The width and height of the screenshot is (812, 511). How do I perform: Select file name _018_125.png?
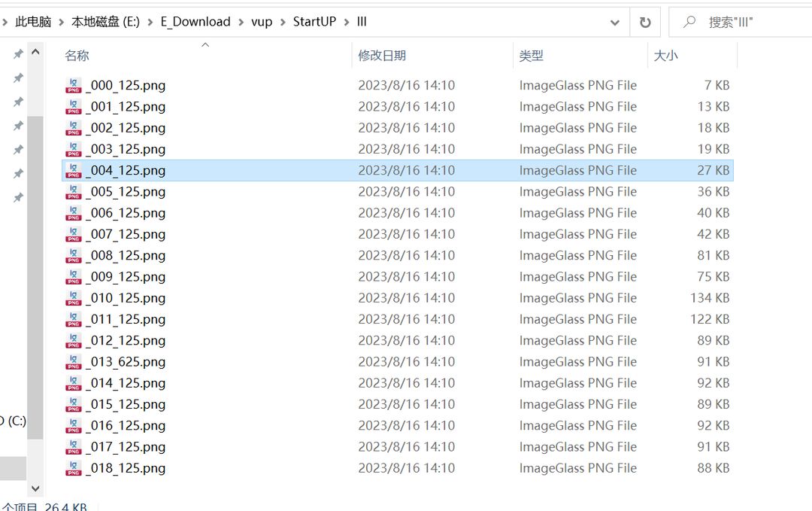click(x=126, y=468)
